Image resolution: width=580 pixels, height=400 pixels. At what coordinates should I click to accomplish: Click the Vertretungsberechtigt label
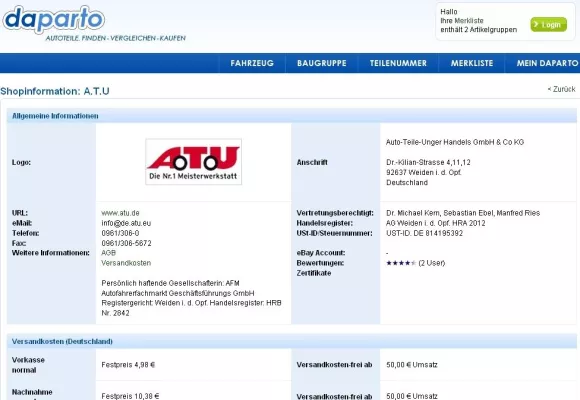pos(335,213)
